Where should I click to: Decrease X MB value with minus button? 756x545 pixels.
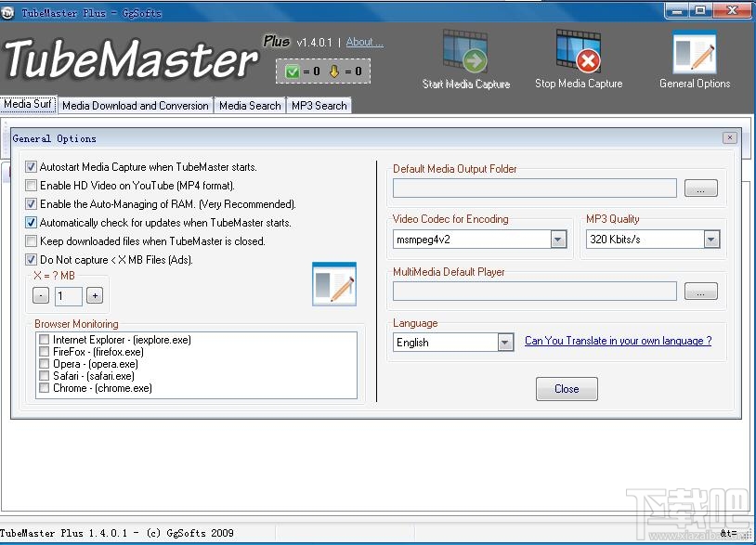[41, 295]
